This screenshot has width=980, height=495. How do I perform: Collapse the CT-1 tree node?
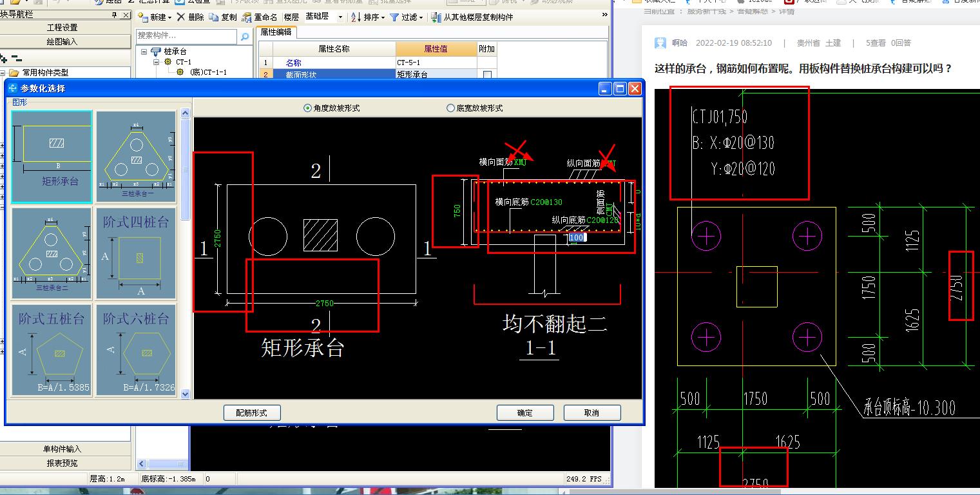[156, 62]
